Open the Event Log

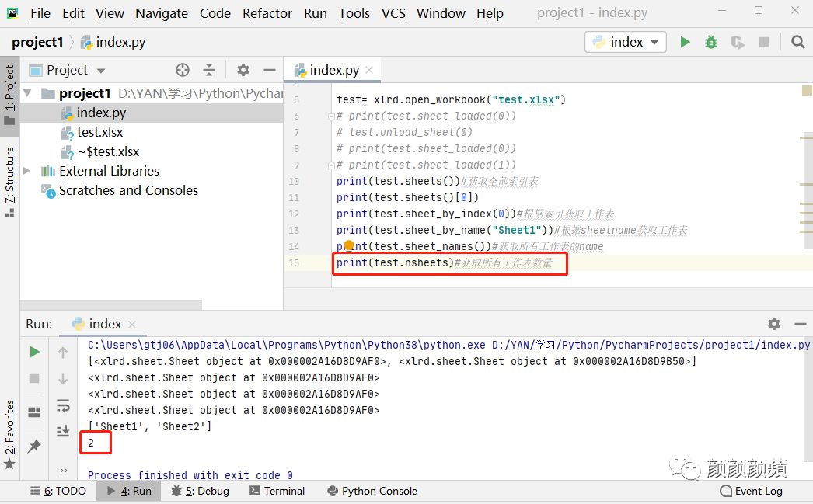[x=752, y=491]
